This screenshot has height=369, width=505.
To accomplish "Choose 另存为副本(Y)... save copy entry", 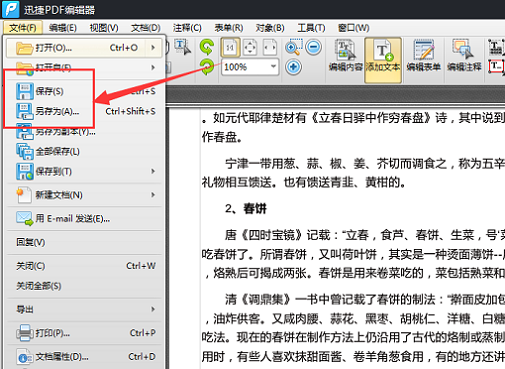I will click(x=85, y=132).
